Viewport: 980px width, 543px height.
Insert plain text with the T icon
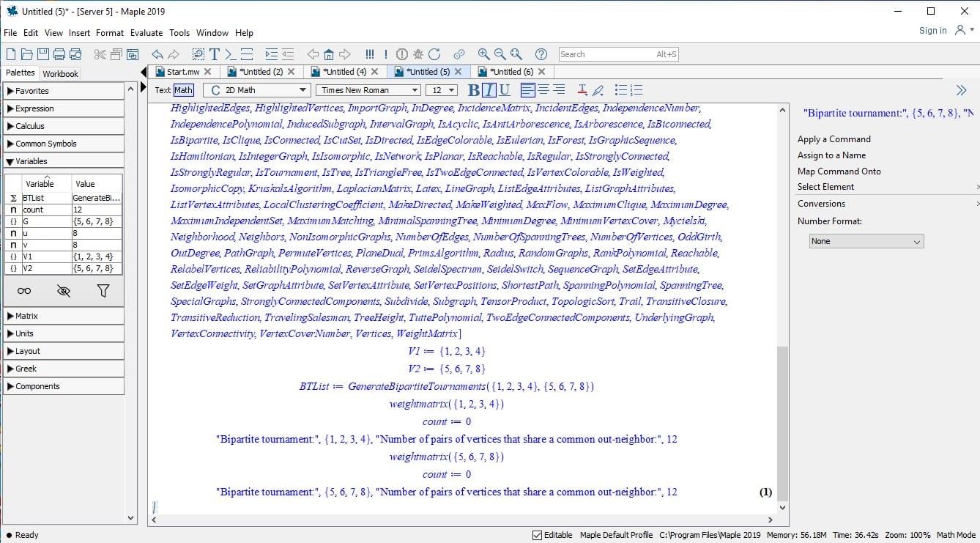215,54
